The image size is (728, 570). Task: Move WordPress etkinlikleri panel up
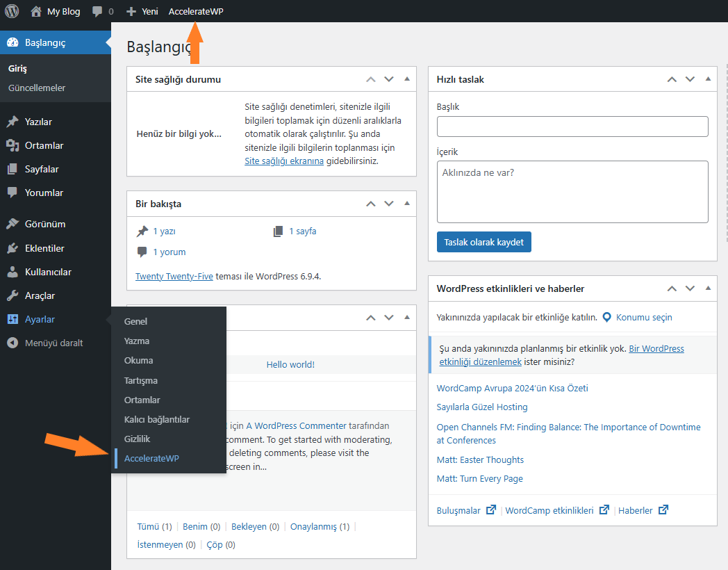click(x=672, y=288)
